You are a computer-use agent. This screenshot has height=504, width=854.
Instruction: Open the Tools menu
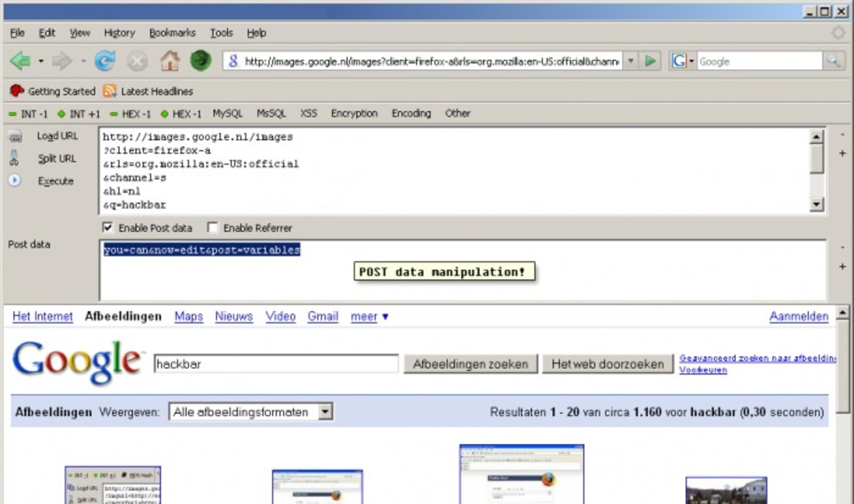click(x=222, y=33)
